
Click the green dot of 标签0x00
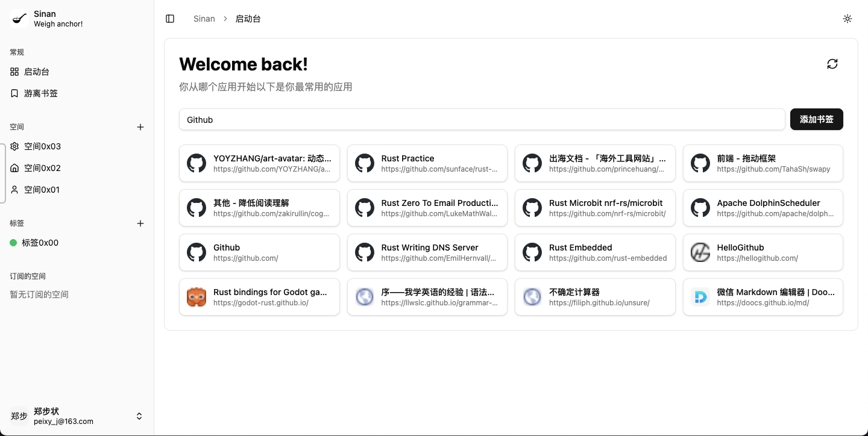(13, 243)
